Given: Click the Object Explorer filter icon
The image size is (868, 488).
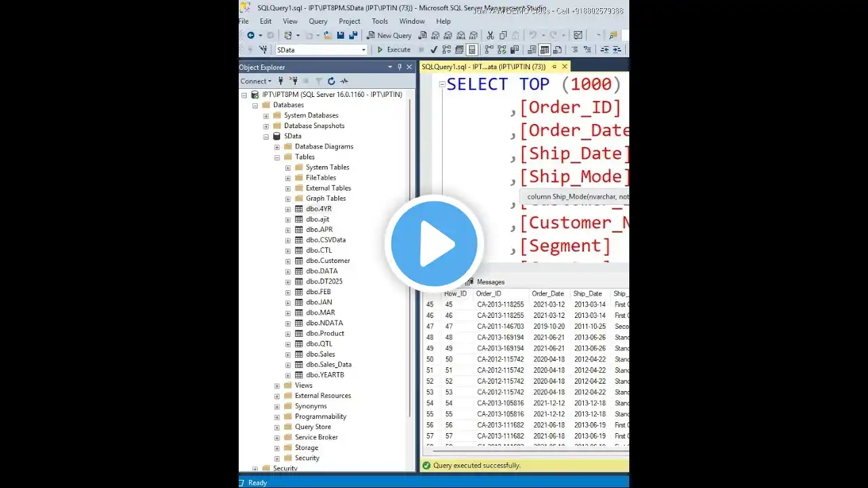Looking at the screenshot, I should 319,81.
